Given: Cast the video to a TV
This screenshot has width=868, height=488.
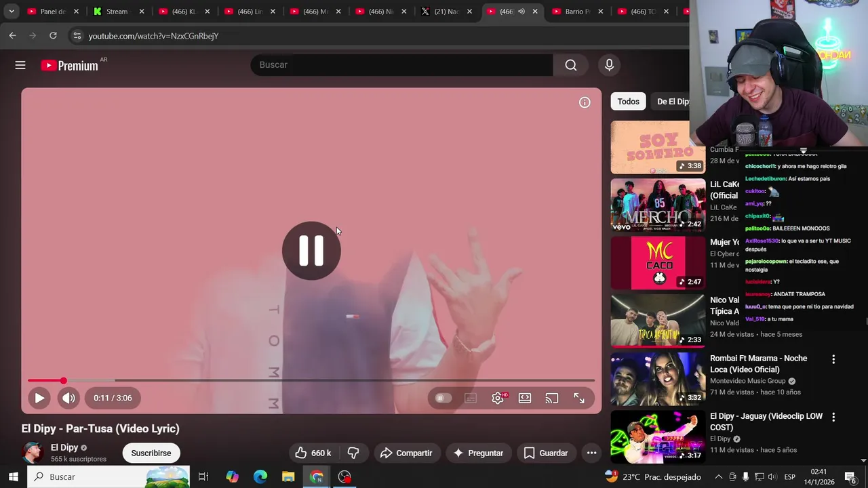Looking at the screenshot, I should coord(552,398).
